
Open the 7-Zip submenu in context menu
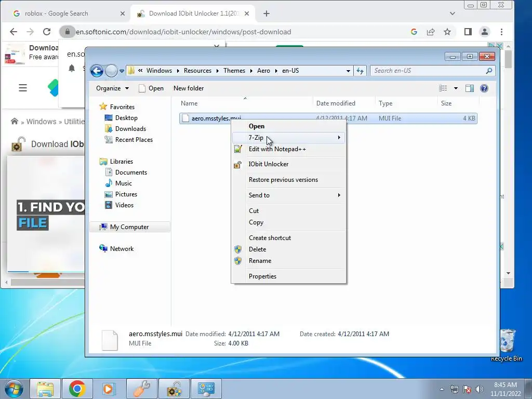point(288,137)
